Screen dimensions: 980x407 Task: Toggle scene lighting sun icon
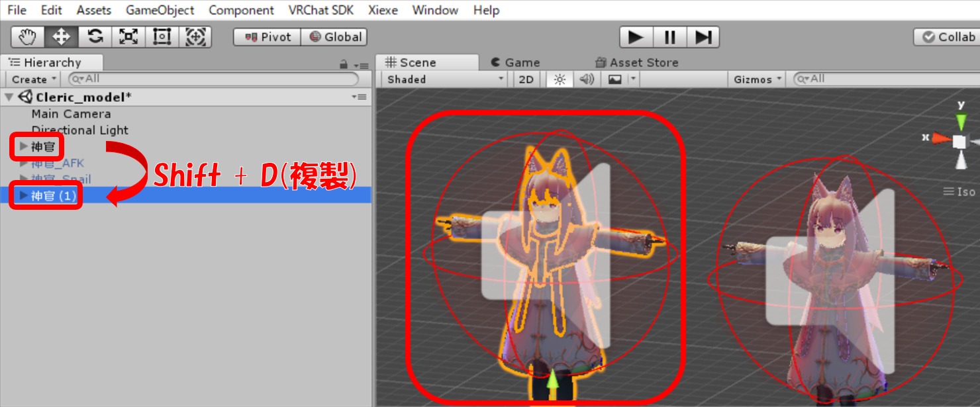560,79
